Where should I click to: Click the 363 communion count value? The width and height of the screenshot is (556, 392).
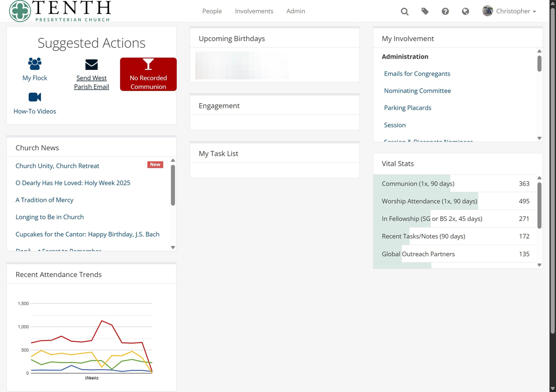click(x=524, y=184)
